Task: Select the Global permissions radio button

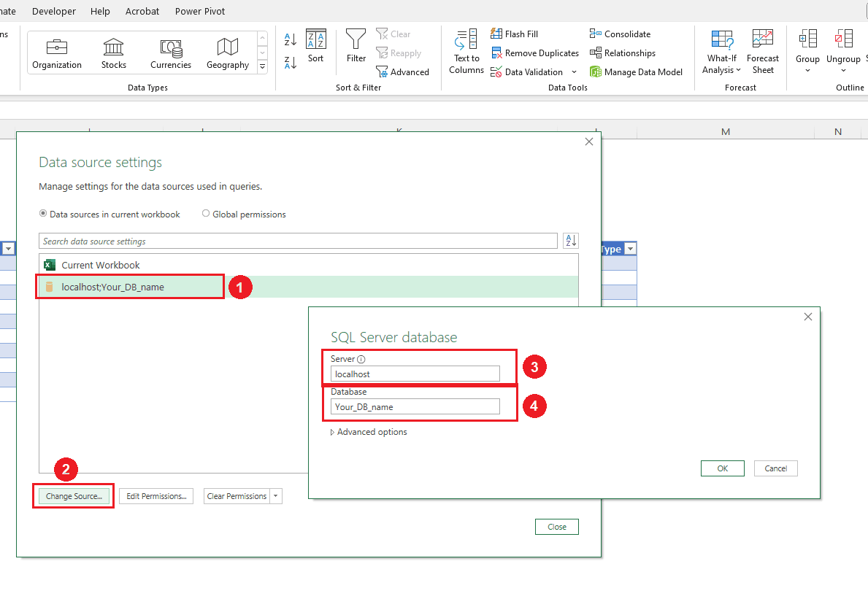Action: tap(206, 215)
